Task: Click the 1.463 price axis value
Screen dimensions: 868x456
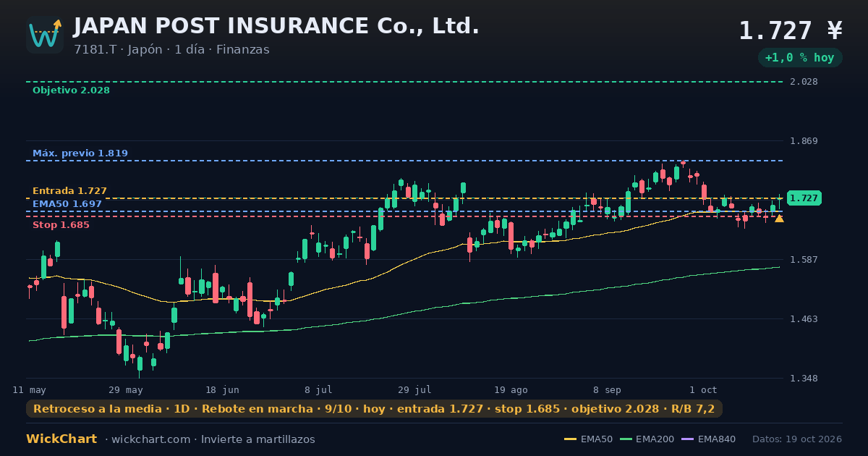Action: point(804,319)
